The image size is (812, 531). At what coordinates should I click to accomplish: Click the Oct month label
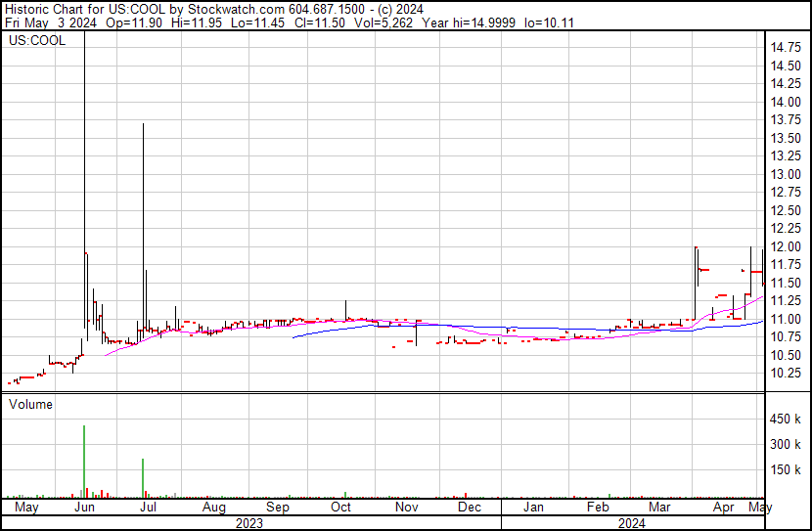pos(340,508)
